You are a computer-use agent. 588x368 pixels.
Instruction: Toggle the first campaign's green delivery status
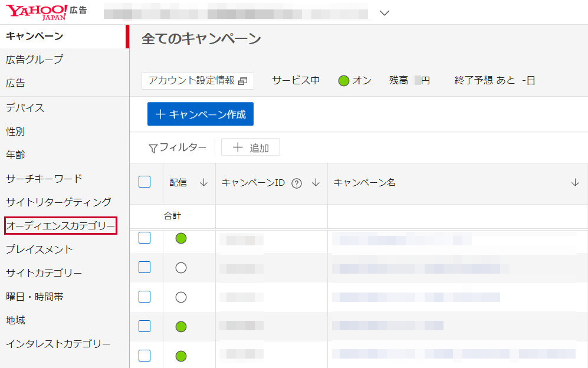181,238
